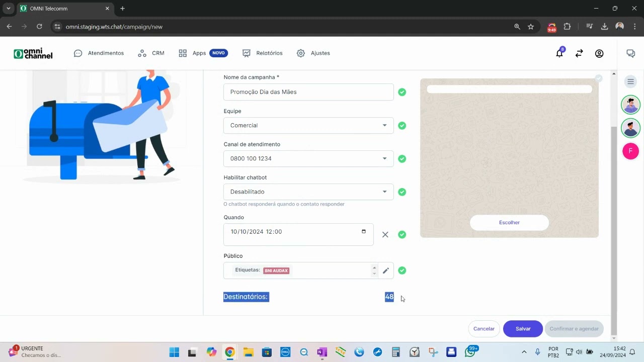Click the green check beside Equipe
The height and width of the screenshot is (362, 644).
pos(402,125)
